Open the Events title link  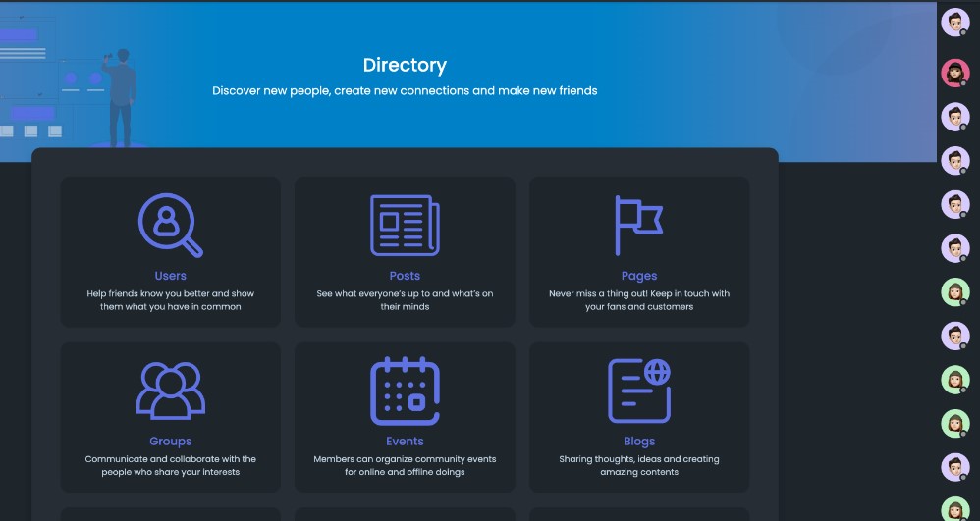(x=405, y=442)
